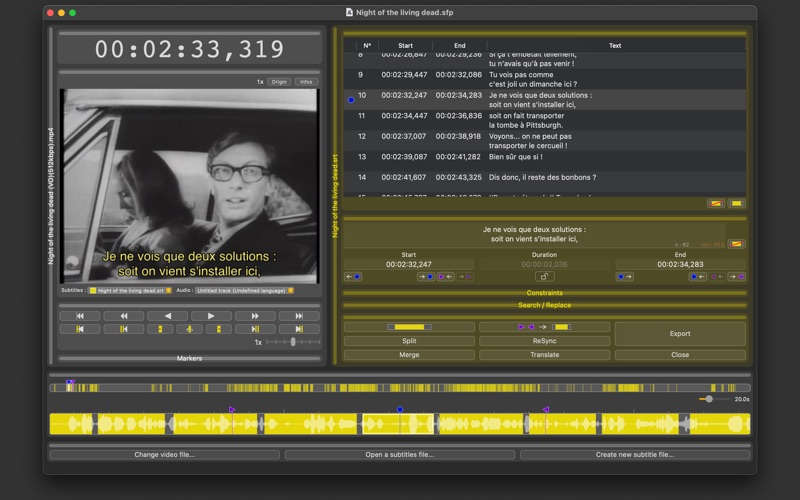The width and height of the screenshot is (800, 500).
Task: Go to the next subtitle icon
Action: pyautogui.click(x=255, y=329)
